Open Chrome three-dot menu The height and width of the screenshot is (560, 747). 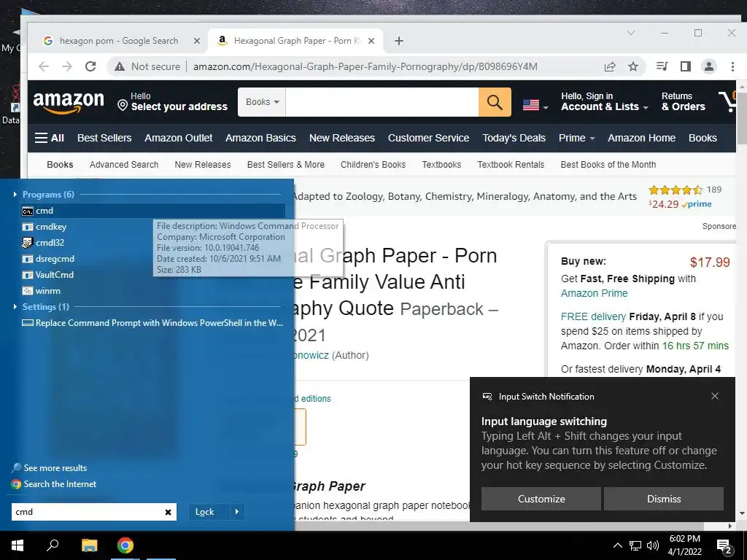pos(732,66)
